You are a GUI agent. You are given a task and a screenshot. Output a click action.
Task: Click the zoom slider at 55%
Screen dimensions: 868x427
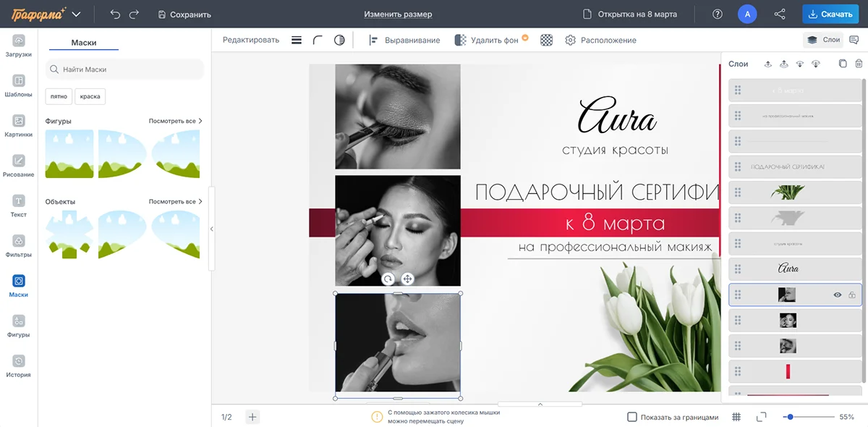pos(791,417)
